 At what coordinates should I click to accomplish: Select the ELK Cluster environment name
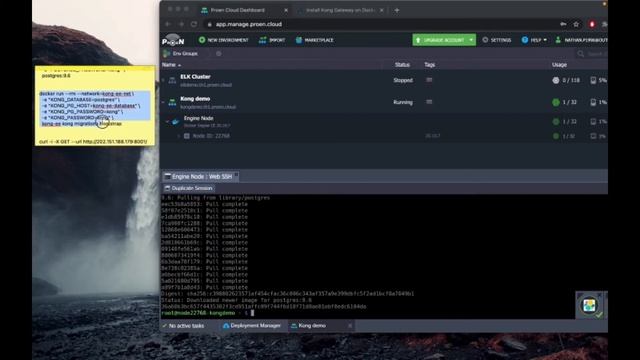pos(196,77)
